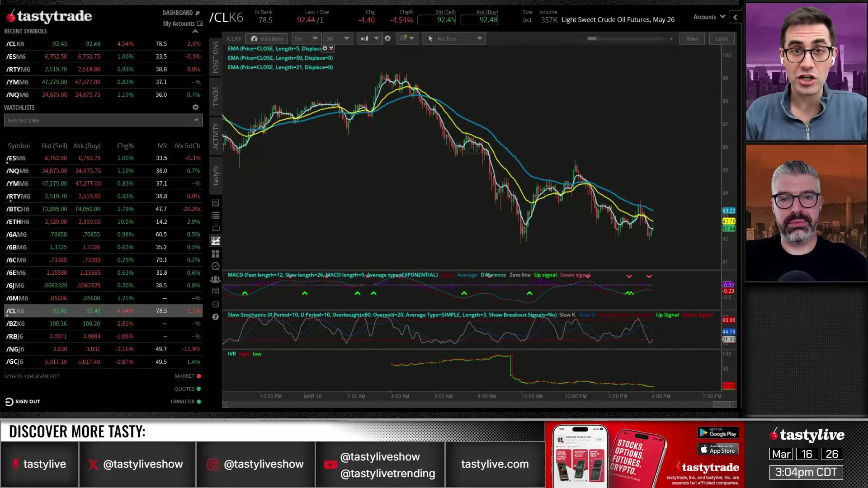Viewport: 868px width, 488px height.
Task: Open the 5m timeframe dropdown
Action: pos(306,39)
